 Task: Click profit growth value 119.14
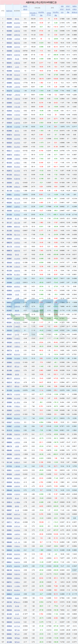coord(56,27)
